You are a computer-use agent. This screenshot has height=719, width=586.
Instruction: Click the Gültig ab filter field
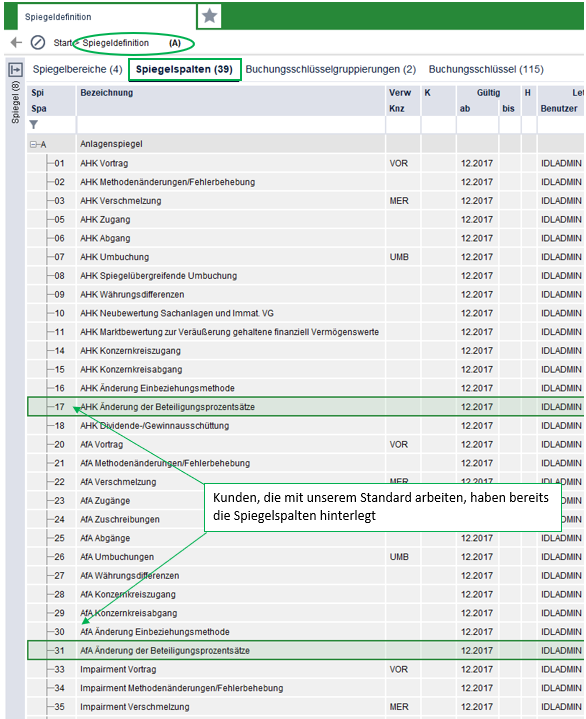click(x=477, y=125)
